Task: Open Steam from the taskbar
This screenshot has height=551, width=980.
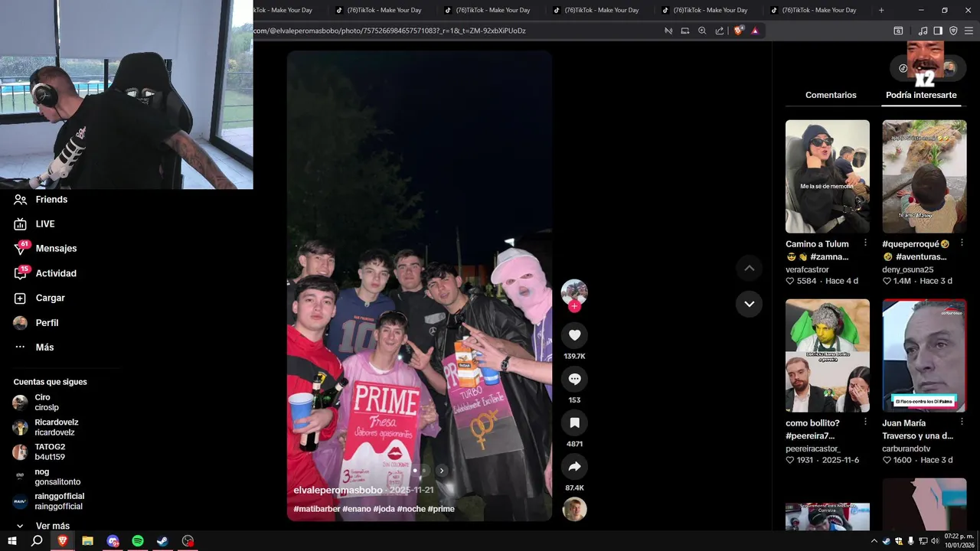Action: [x=163, y=541]
